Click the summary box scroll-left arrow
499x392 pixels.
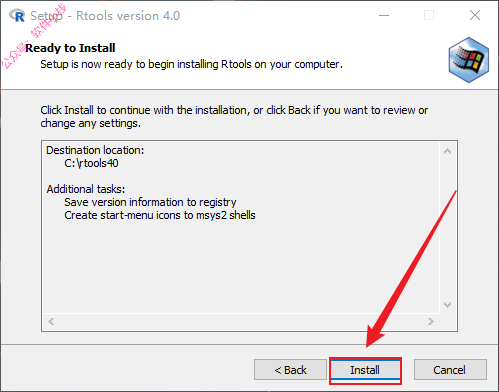click(51, 321)
